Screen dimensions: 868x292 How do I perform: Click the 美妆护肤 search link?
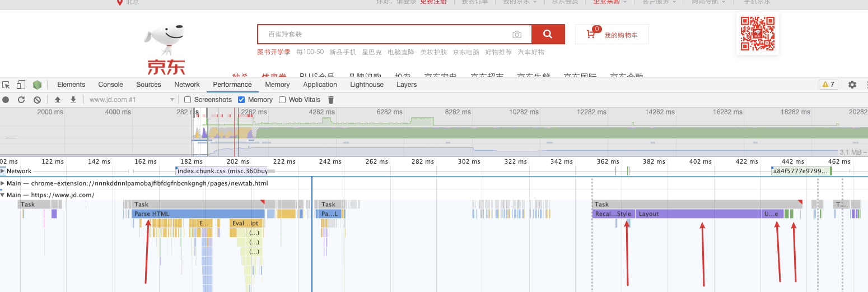pos(433,52)
